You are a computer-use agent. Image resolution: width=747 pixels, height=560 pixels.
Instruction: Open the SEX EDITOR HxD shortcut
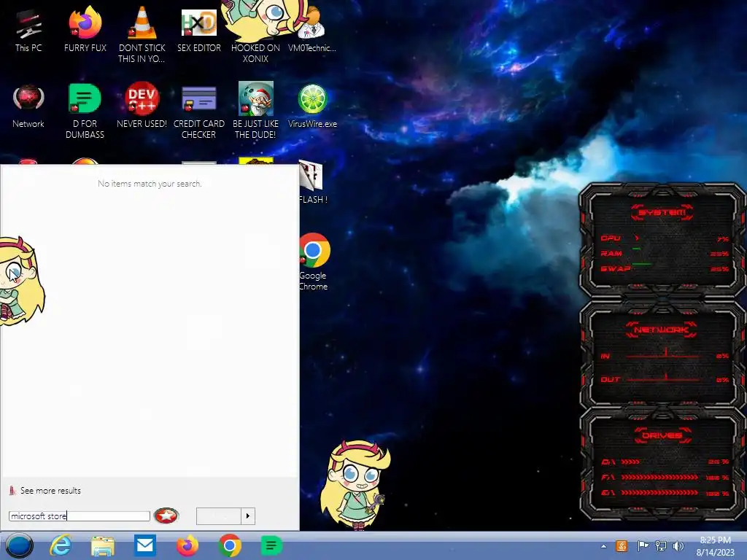(x=198, y=29)
